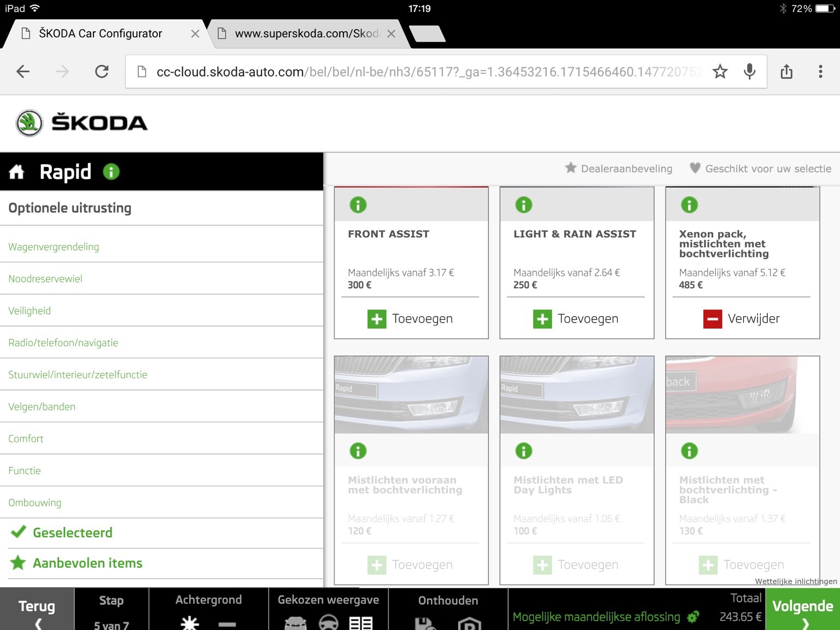The image size is (840, 630).
Task: Click the Stap 5 van 7 indicator
Action: click(x=112, y=609)
